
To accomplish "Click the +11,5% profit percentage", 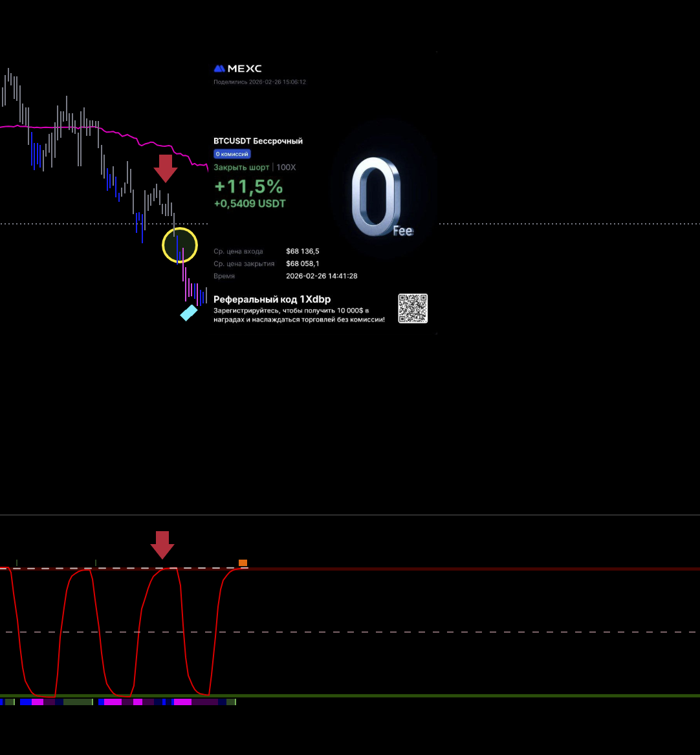I will pos(248,187).
